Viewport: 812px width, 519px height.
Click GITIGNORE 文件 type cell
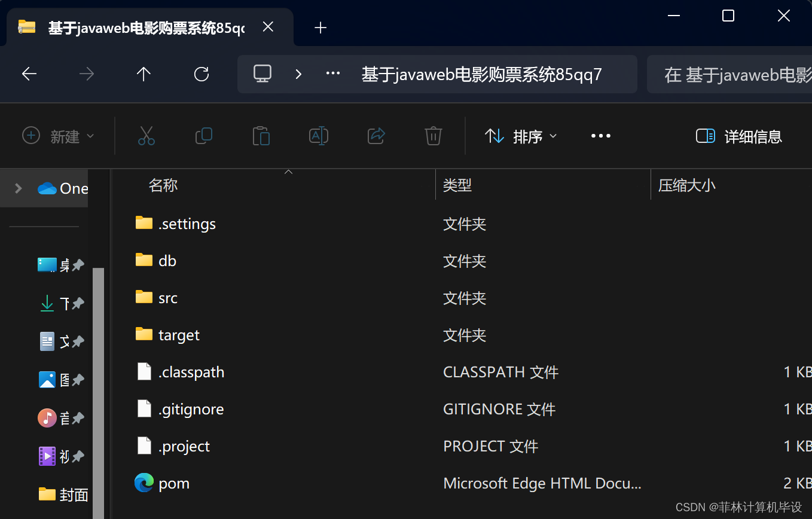point(499,410)
